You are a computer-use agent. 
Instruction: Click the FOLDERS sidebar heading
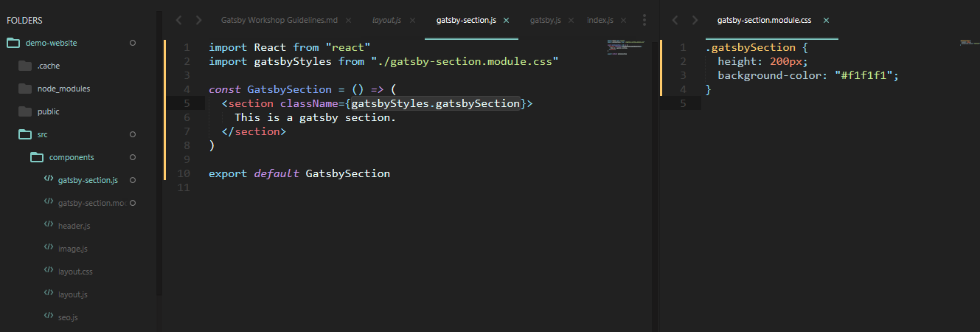(x=25, y=21)
